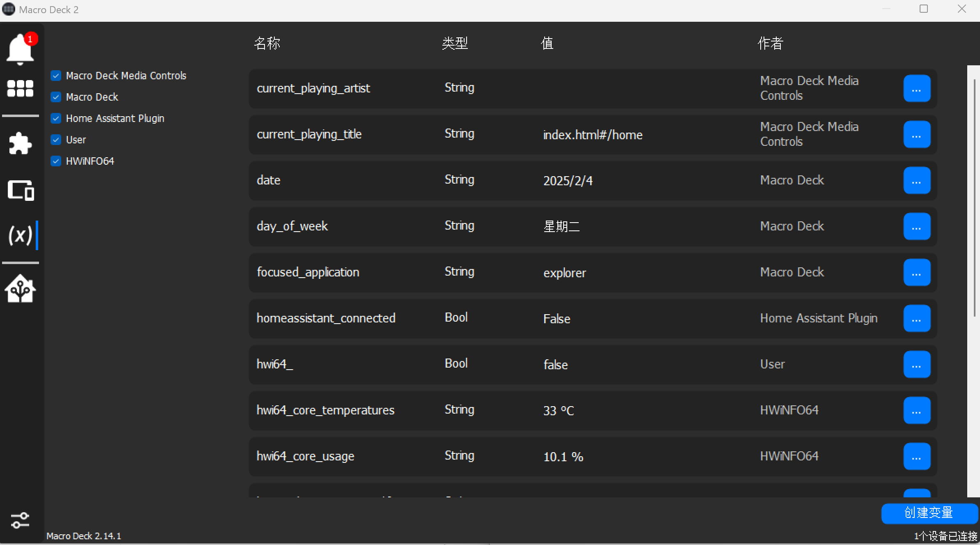Open the deck button grid view
Screen dimensions: 980x545
[20, 88]
